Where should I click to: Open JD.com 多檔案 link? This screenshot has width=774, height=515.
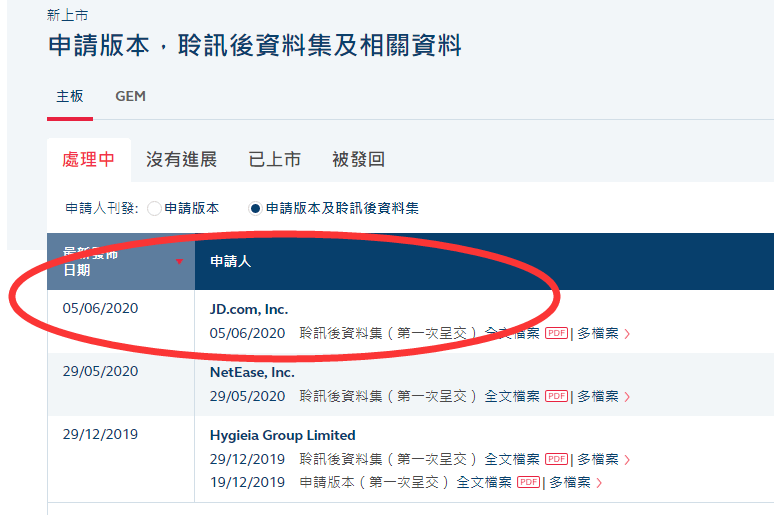coord(598,333)
